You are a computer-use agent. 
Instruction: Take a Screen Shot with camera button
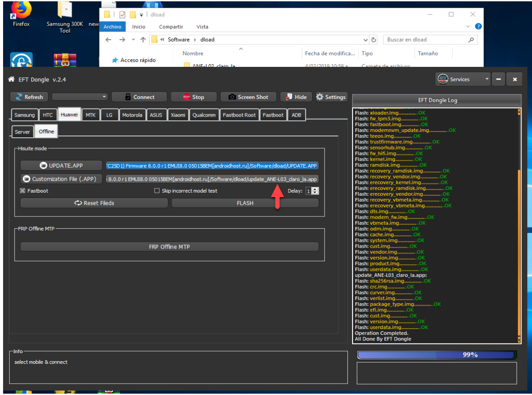coord(248,97)
